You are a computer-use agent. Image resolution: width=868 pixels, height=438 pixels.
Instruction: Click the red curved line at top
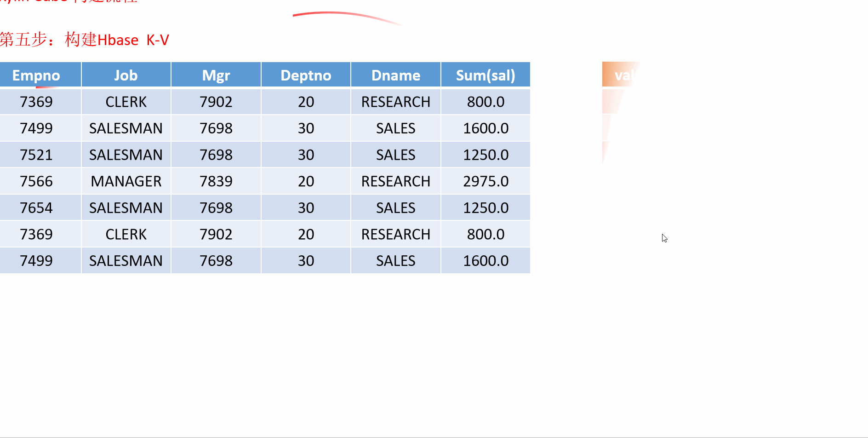[x=347, y=17]
